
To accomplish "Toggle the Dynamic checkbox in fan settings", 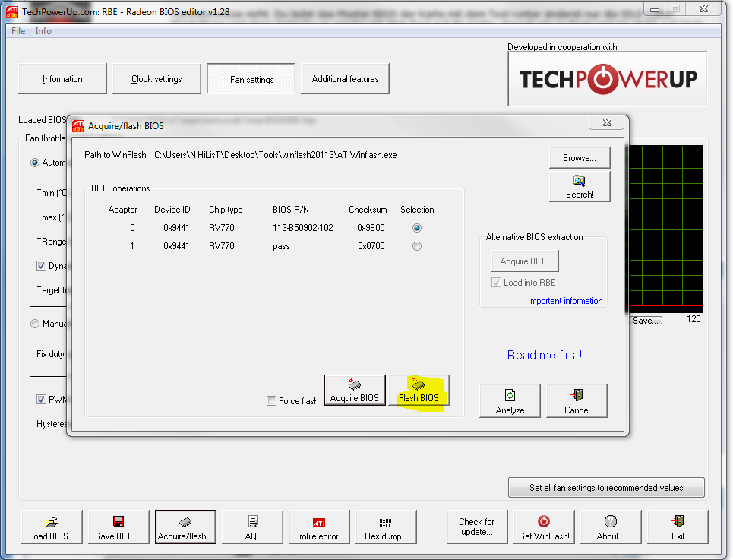I will pyautogui.click(x=41, y=265).
